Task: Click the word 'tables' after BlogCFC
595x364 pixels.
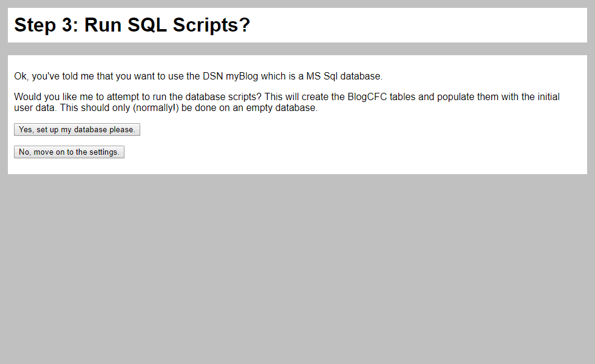Action: coord(402,96)
